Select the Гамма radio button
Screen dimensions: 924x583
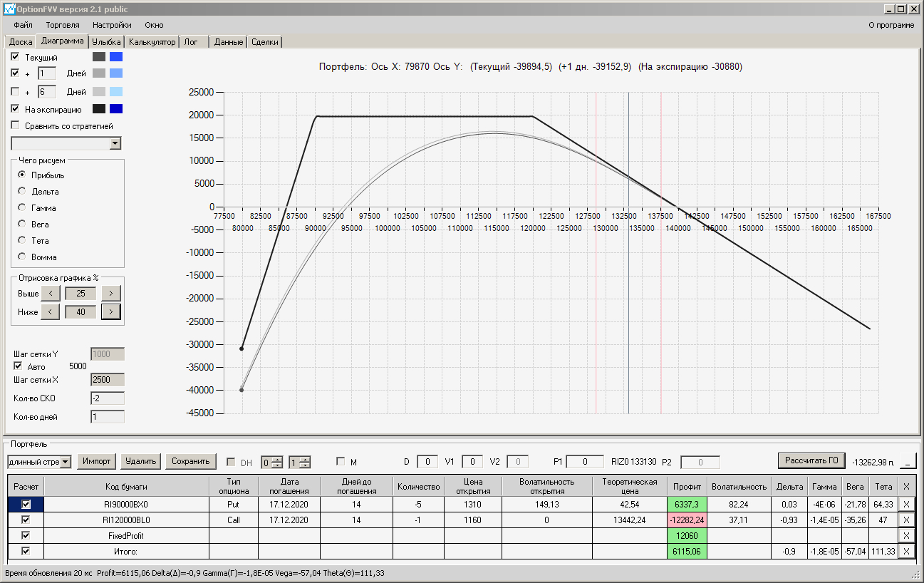click(x=22, y=208)
